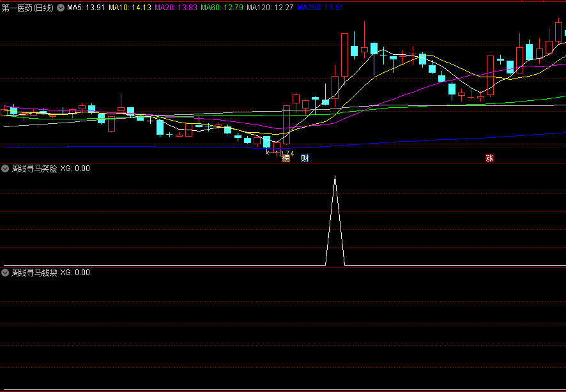
Task: Click the XG: 0.00 value in 钱袋 panel
Action: click(75, 273)
